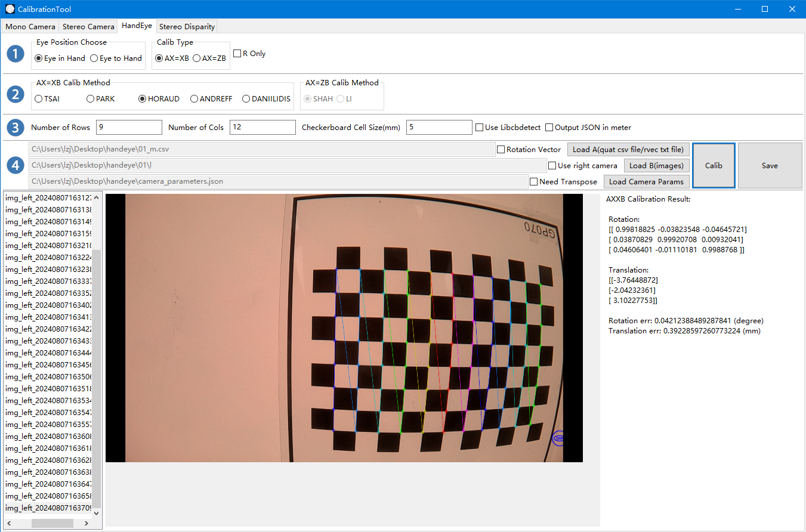Select the Eye in Hand radio button
The height and width of the screenshot is (532, 806).
click(60, 58)
